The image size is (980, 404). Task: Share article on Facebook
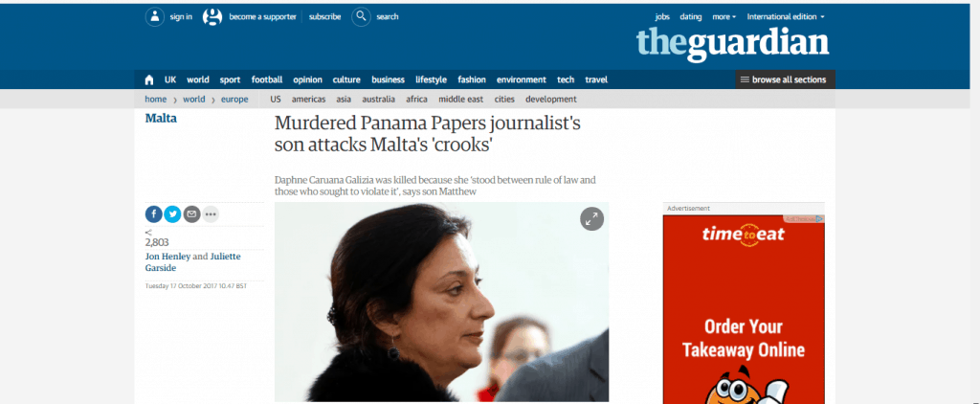coord(154,214)
